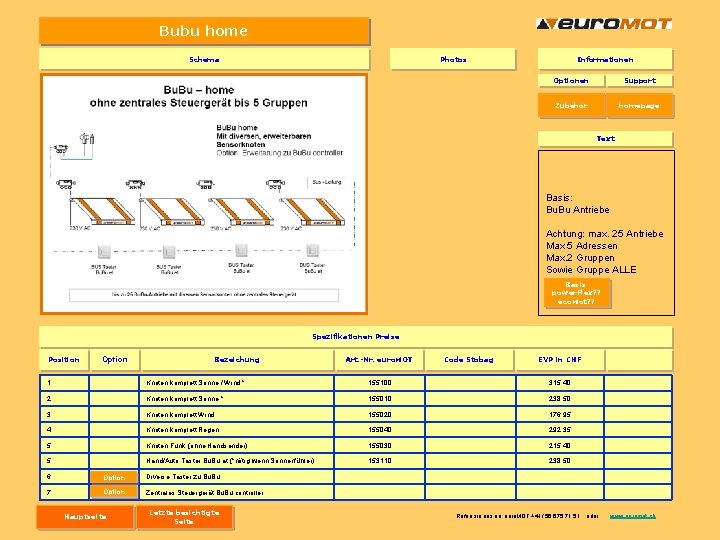Image resolution: width=720 pixels, height=540 pixels.
Task: Follow the green website link at bottom right
Action: pyautogui.click(x=632, y=516)
